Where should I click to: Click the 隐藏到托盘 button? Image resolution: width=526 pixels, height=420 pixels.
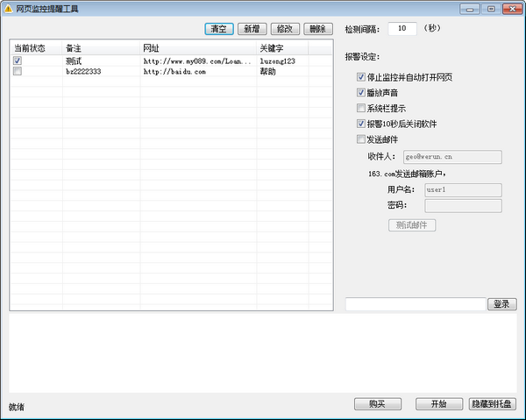493,404
